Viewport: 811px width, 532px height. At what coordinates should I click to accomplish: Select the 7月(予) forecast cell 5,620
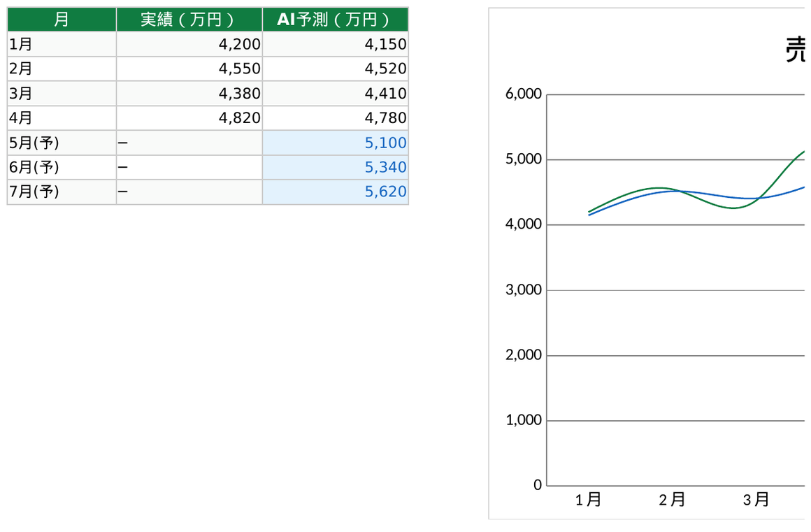335,192
